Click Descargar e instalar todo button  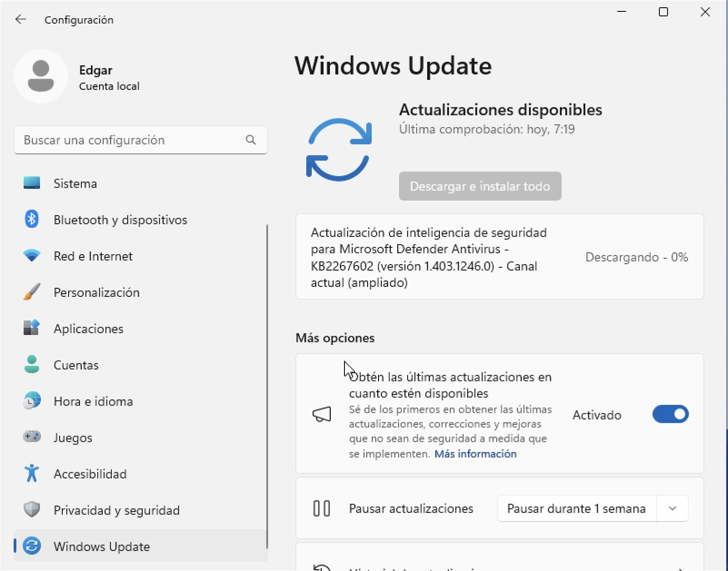point(480,186)
